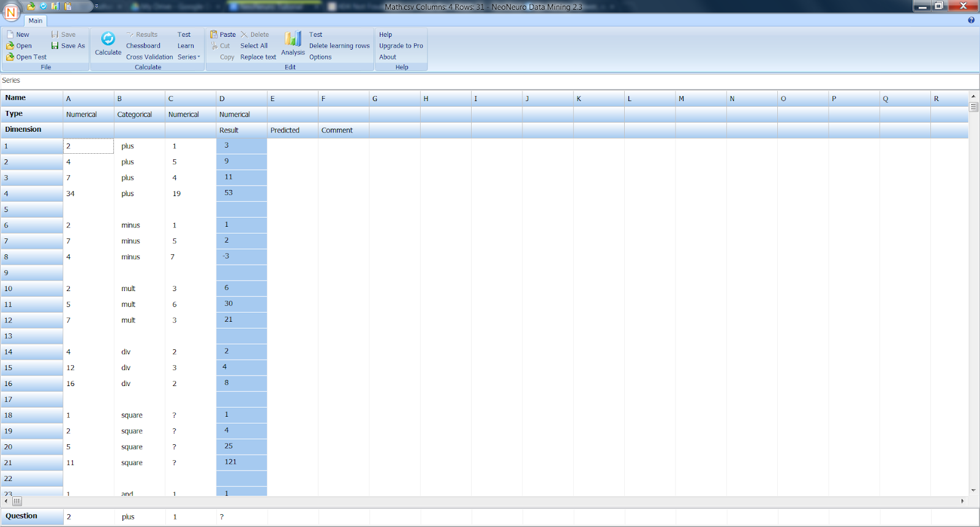Click Open folder icon in quick access toolbar

(31, 6)
